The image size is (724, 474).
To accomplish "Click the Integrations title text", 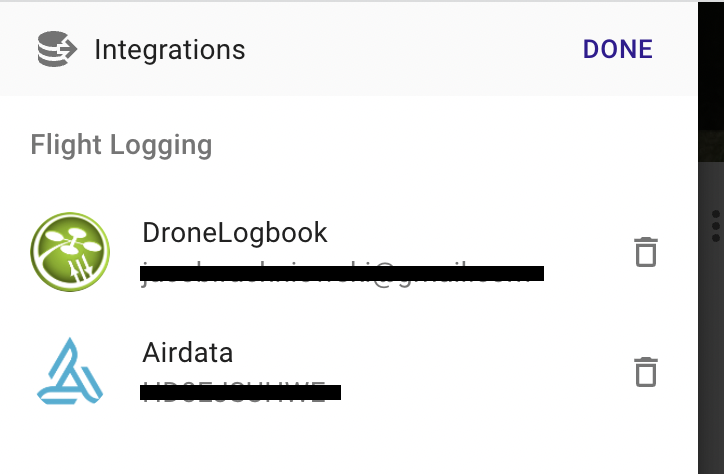I will [x=169, y=49].
